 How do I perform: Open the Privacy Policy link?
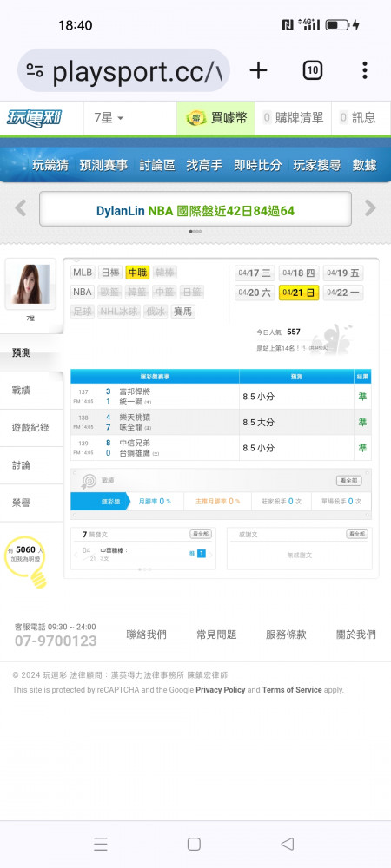point(221,690)
